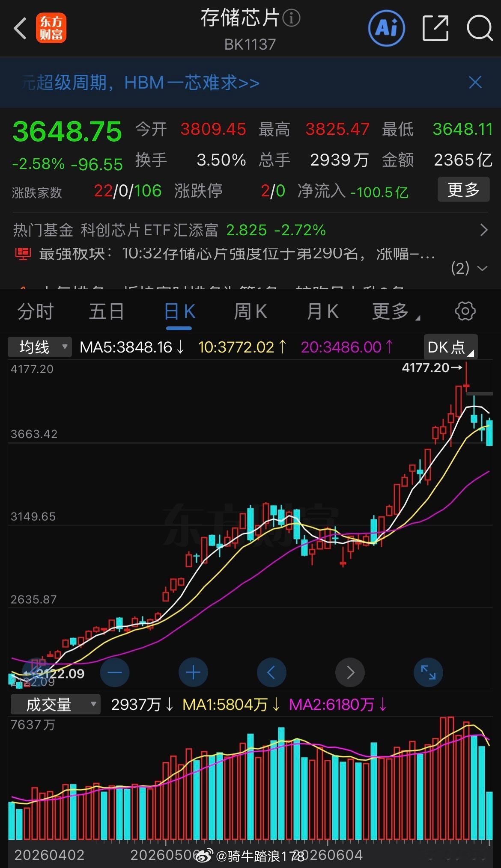Image resolution: width=501 pixels, height=868 pixels.
Task: Select the 日K chart tab
Action: 179,311
